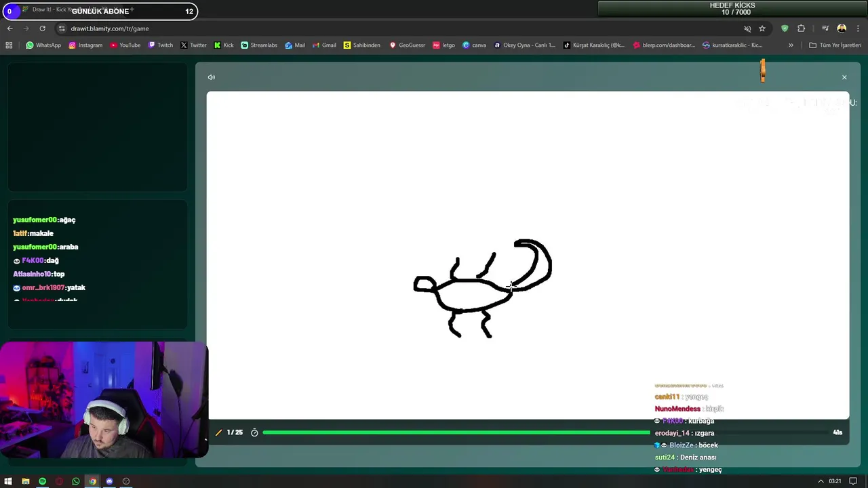This screenshot has width=868, height=488.
Task: Click guess 'suti24 : Deniz anası'
Action: tap(686, 457)
